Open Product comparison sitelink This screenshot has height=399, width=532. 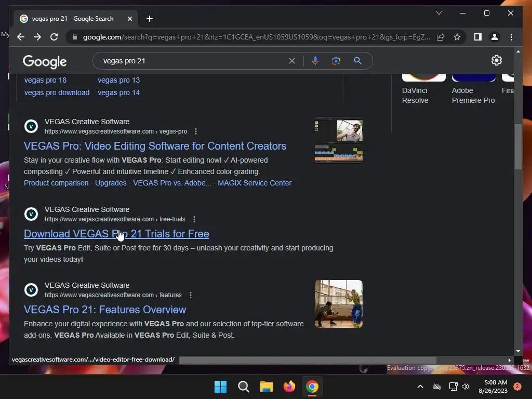click(56, 183)
